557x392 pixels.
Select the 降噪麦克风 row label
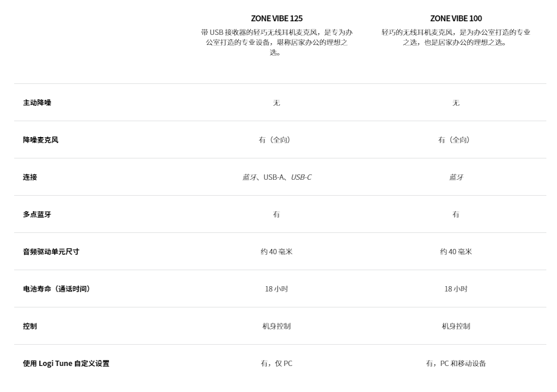click(40, 140)
